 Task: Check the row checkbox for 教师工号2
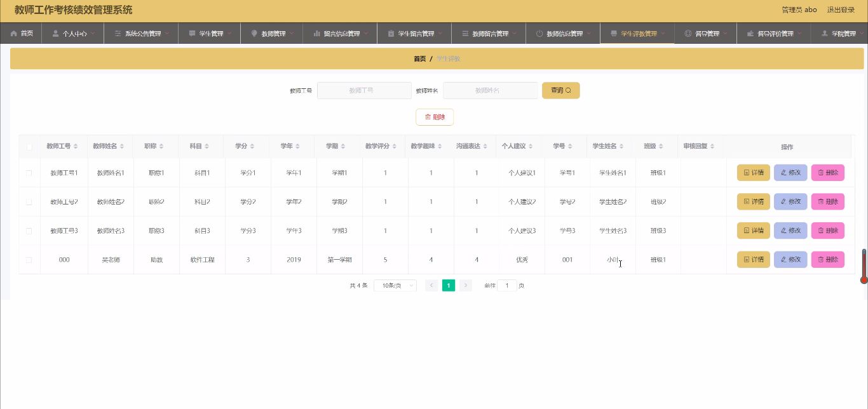29,202
